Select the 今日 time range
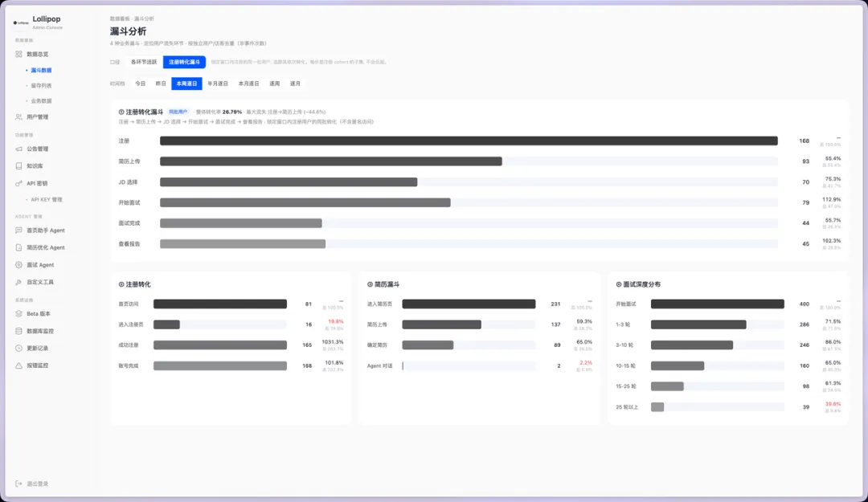The image size is (868, 502). (141, 84)
